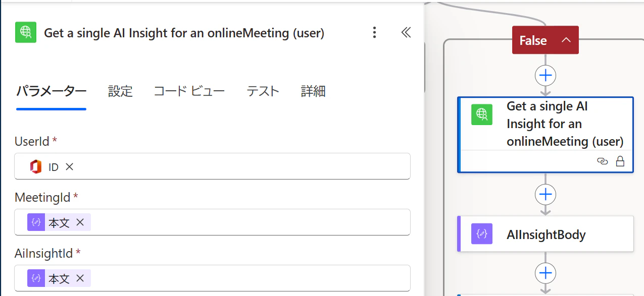Open the 設定 tab
The width and height of the screenshot is (644, 296).
120,91
